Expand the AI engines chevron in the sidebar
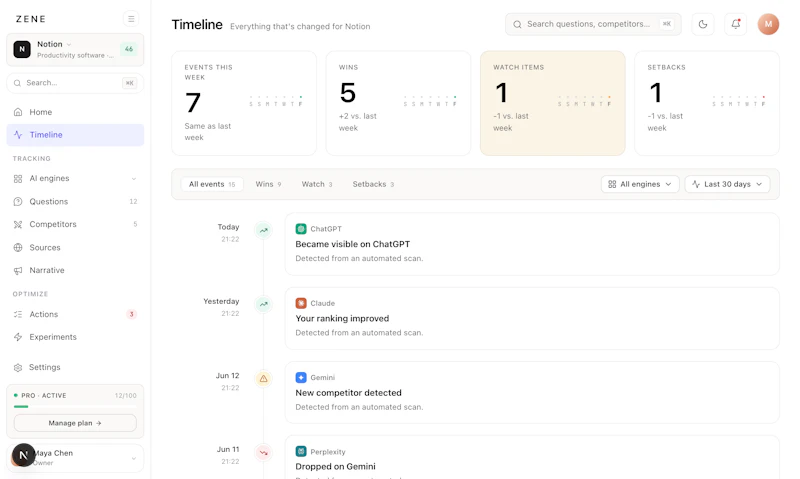The width and height of the screenshot is (800, 479). (134, 179)
